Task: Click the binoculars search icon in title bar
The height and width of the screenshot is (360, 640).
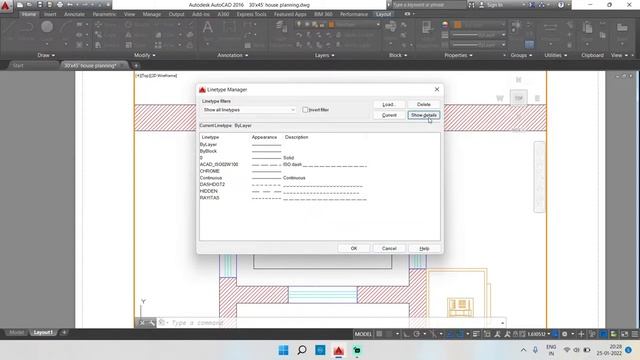Action: (x=471, y=5)
